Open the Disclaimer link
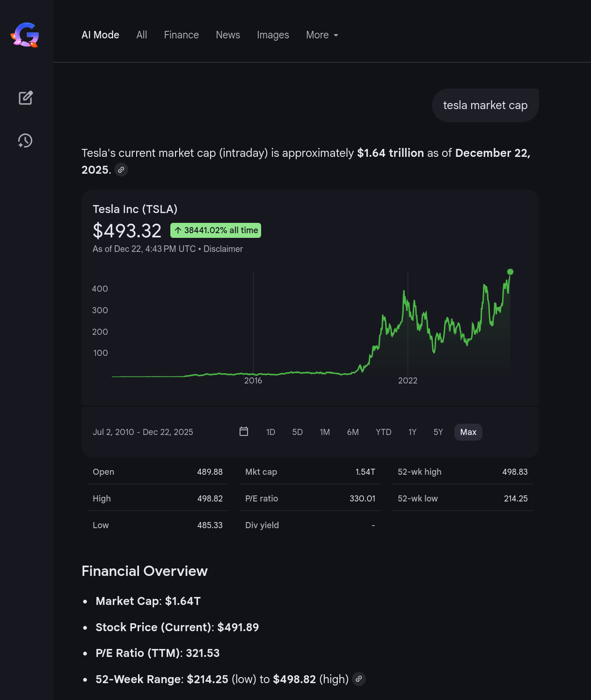 click(x=223, y=249)
